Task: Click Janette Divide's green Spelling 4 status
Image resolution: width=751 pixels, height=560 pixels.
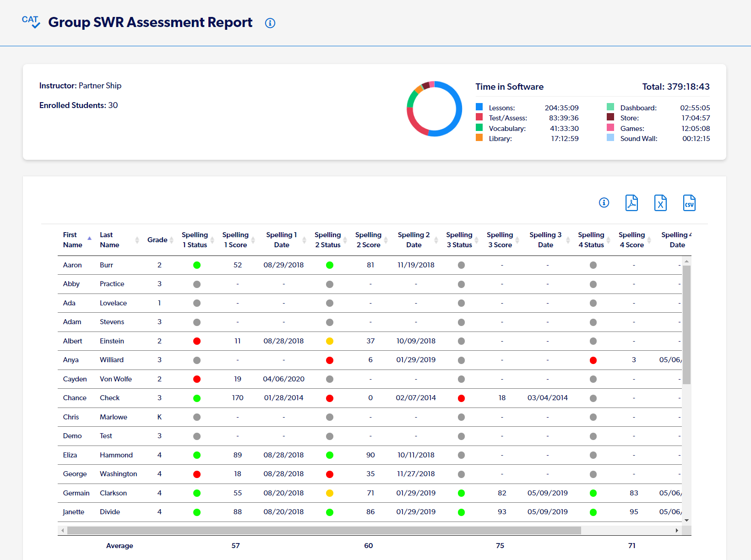Action: pos(593,512)
